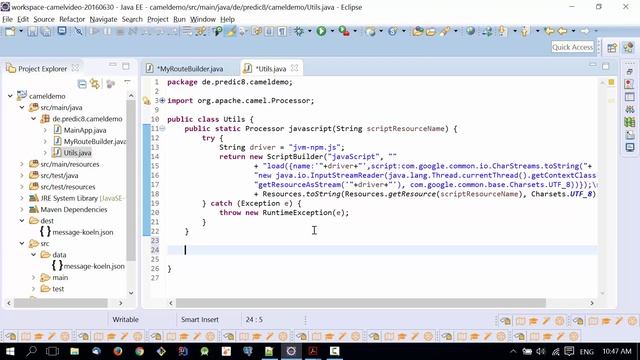Collapse the cameldemo project node
640x360 pixels.
coord(10,96)
